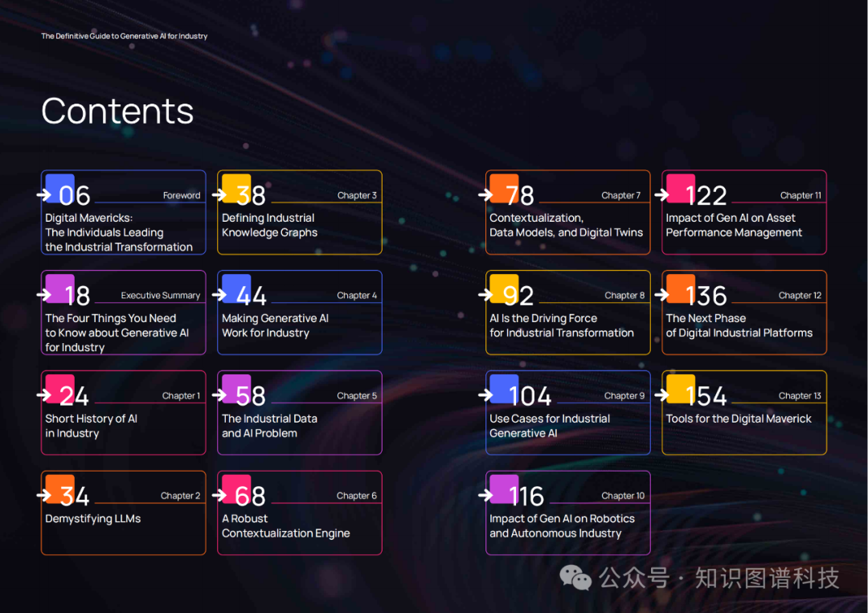Click the arrow icon beside page 58
868x613 pixels.
pos(219,395)
